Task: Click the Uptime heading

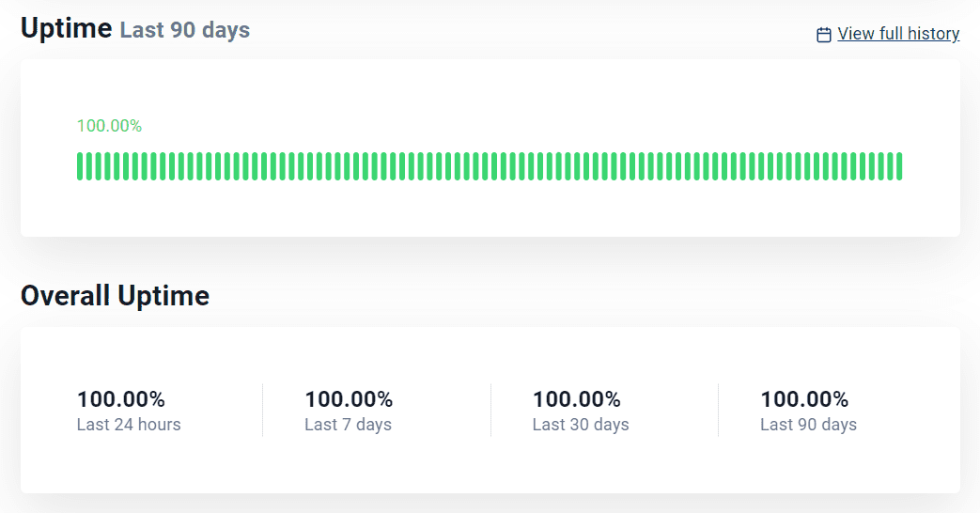Action: click(67, 29)
